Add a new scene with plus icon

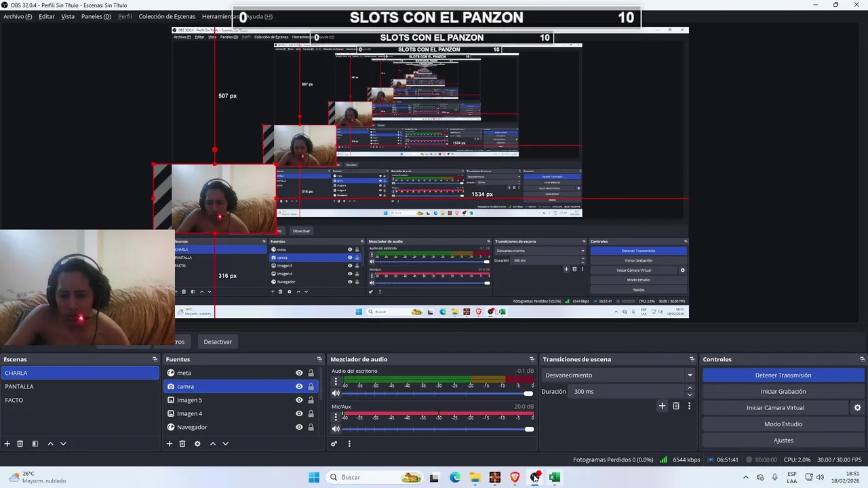[7, 444]
